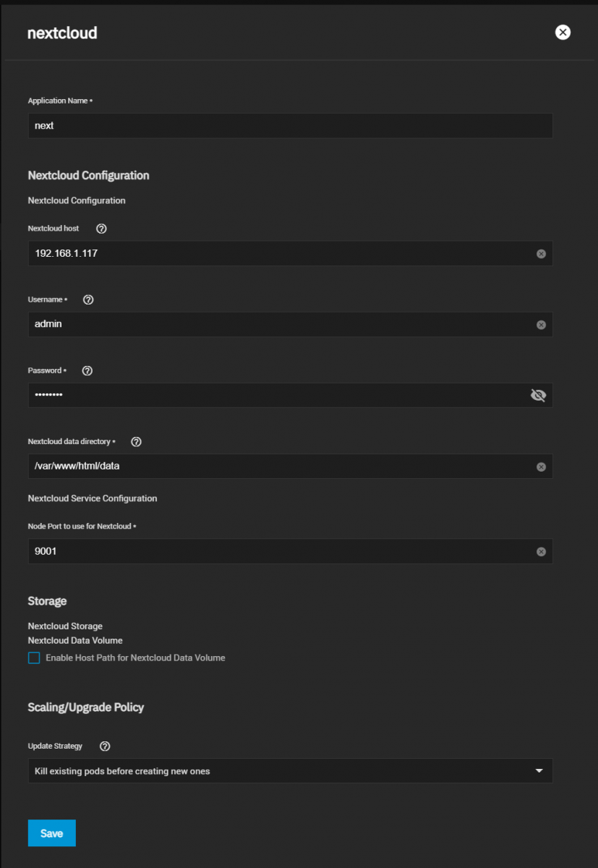Viewport: 598px width, 868px height.
Task: Click the 'Storage' section heading
Action: click(47, 601)
